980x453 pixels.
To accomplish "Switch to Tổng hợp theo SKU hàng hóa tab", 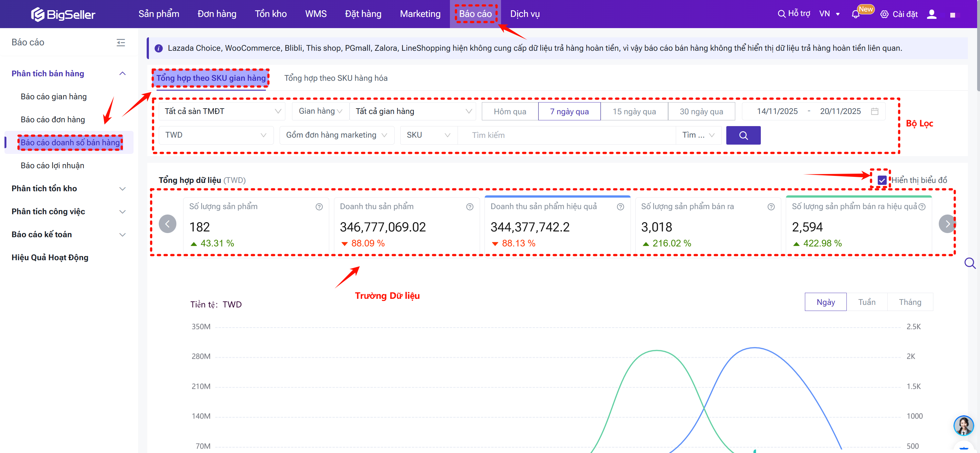I will click(336, 78).
